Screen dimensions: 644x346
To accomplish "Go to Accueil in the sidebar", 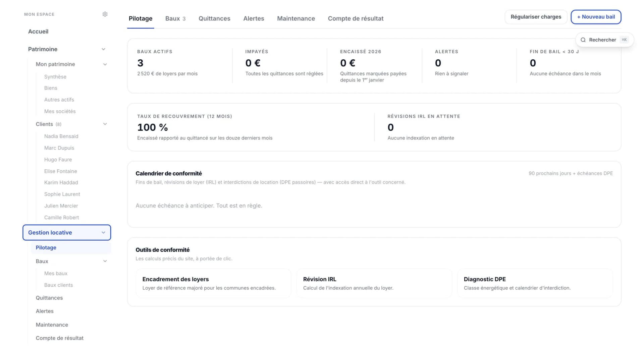I will (38, 32).
